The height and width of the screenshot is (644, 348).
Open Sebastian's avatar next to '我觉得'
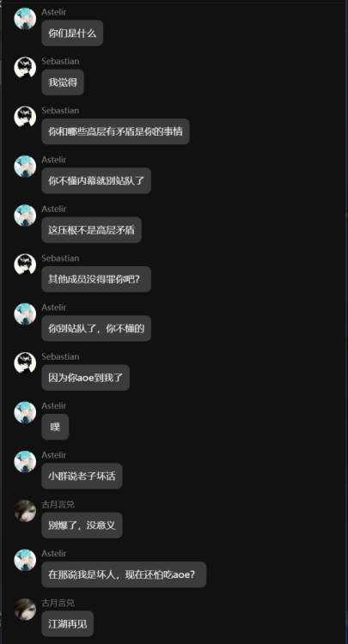[25, 68]
